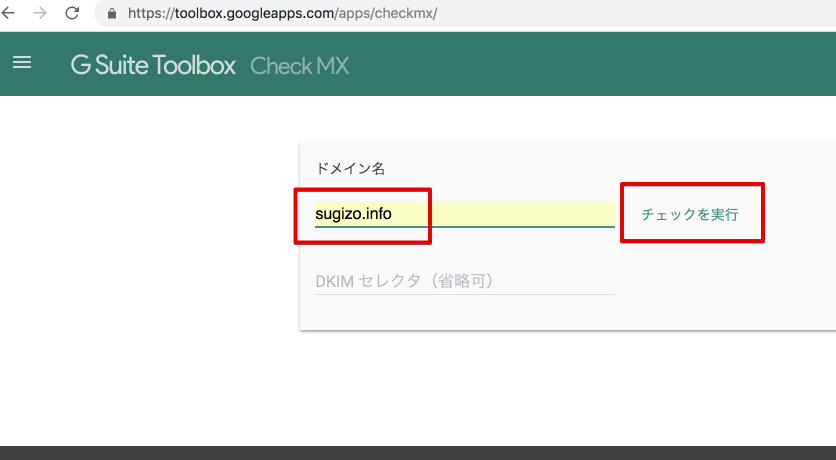
Task: Reload the page with the refresh icon
Action: point(72,13)
